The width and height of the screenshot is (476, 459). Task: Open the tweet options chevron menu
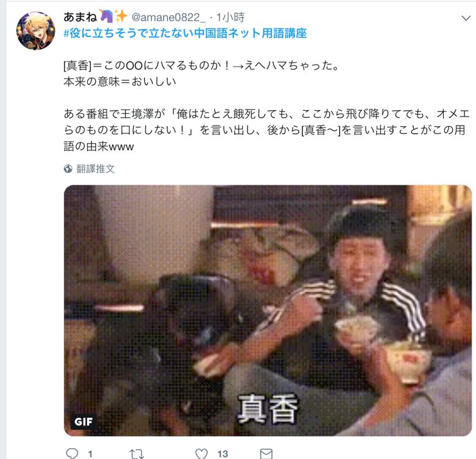click(x=465, y=18)
